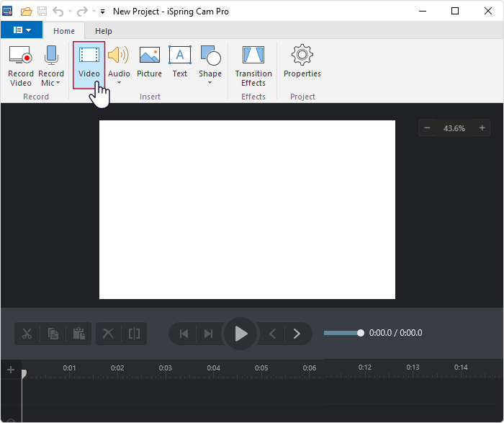
Task: Close the iSpring Cam Pro window
Action: coord(488,11)
